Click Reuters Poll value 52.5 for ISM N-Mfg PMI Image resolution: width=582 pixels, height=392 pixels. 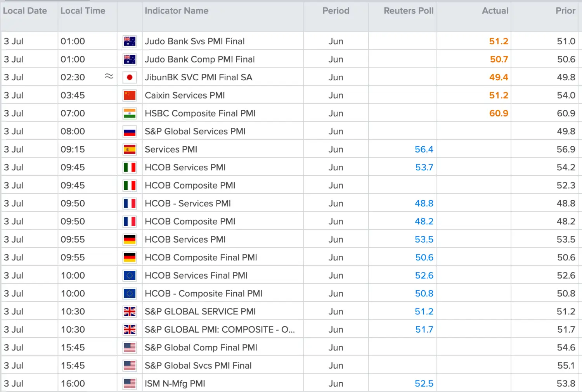pos(424,384)
